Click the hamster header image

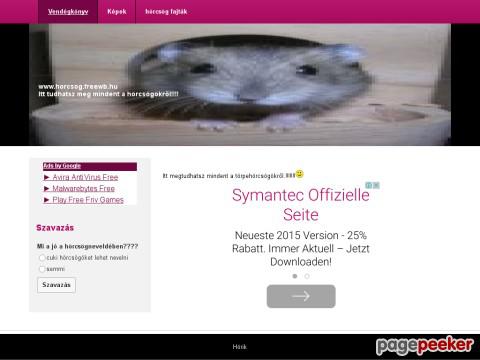pyautogui.click(x=240, y=85)
